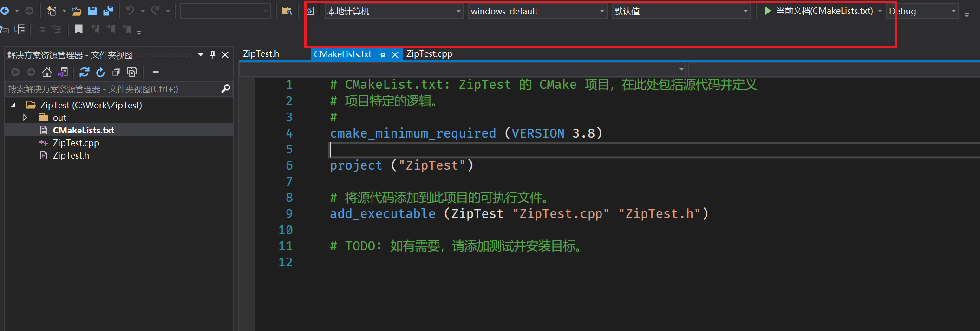The width and height of the screenshot is (980, 331).
Task: Click the Back navigation button
Action: (5, 10)
